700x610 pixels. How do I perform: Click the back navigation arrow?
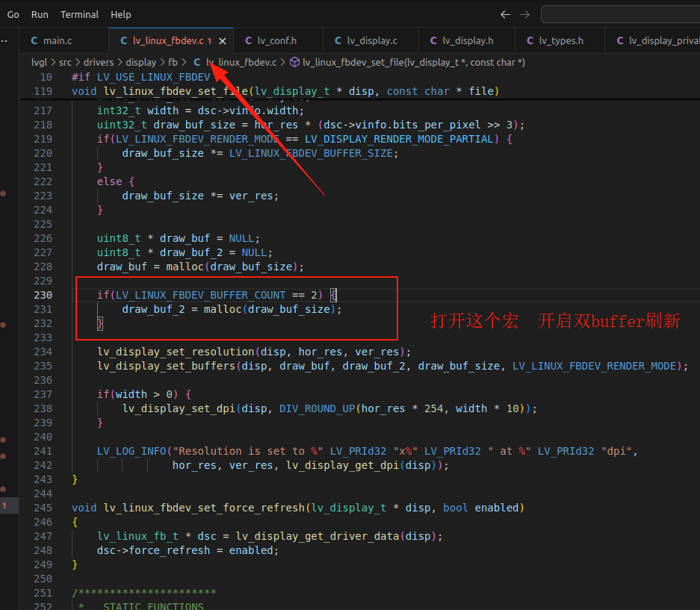505,14
